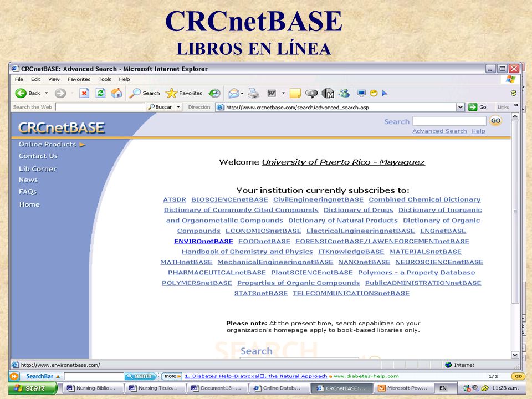Viewport: 532px width, 399px height.
Task: Switch to Online Datab taskbar window
Action: point(279,388)
